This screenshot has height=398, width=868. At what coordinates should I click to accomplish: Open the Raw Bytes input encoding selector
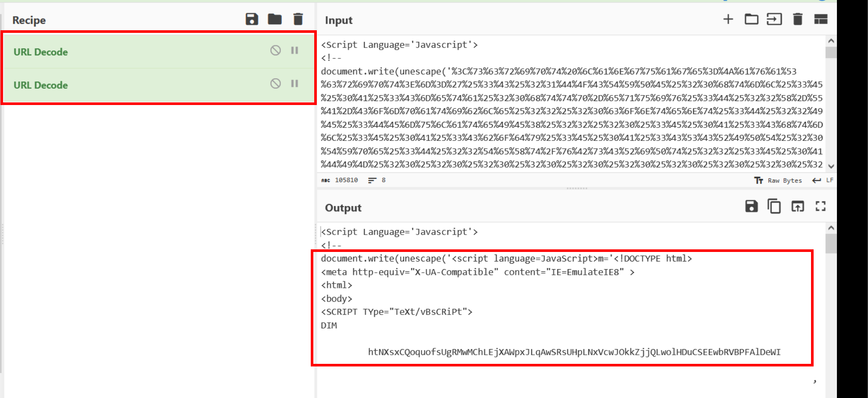tap(778, 181)
